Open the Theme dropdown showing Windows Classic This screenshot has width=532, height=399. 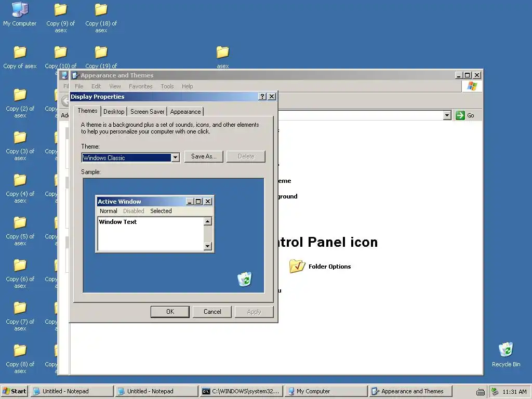130,158
